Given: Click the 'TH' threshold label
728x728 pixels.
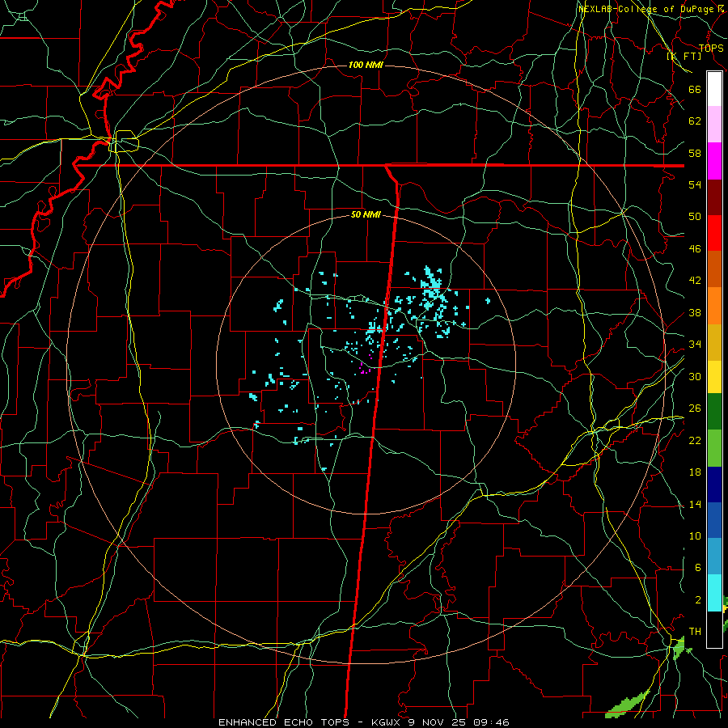Looking at the screenshot, I should [x=695, y=631].
